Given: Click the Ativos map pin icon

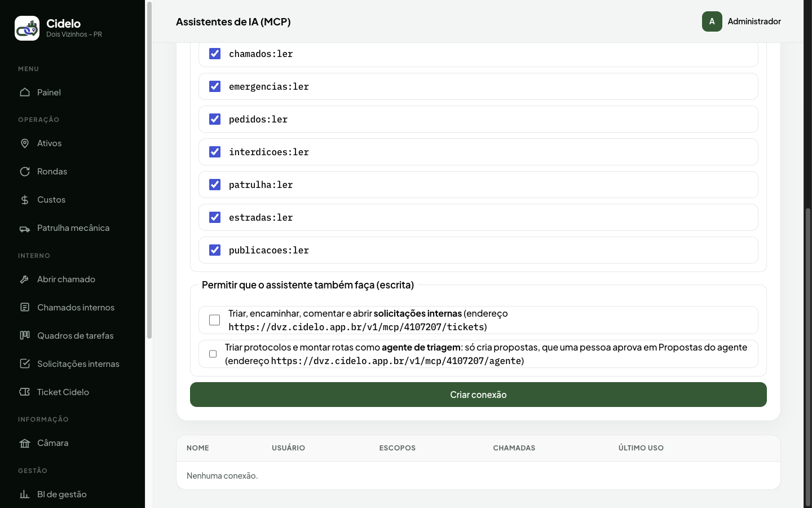Looking at the screenshot, I should 25,143.
